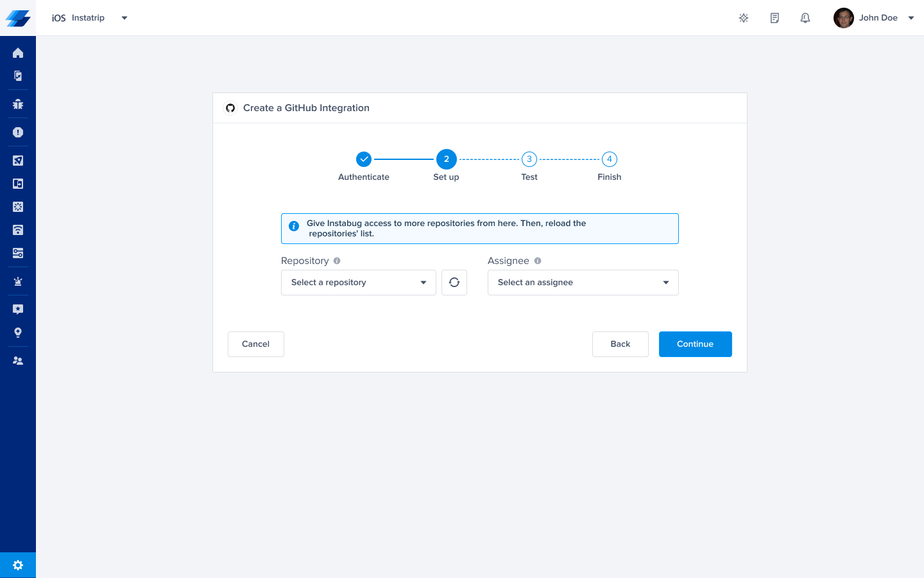Screen dimensions: 924x578
Task: Open the alerts siren icon in sidebar
Action: (18, 281)
